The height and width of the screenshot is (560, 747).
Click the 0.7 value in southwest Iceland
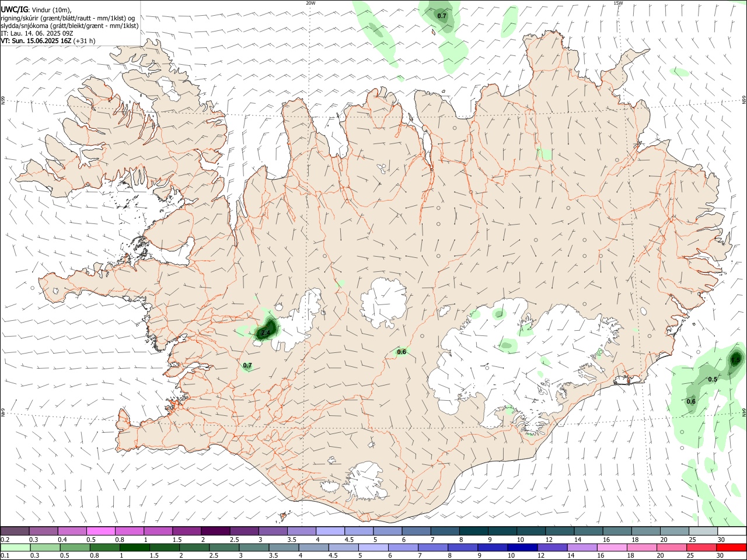[247, 366]
